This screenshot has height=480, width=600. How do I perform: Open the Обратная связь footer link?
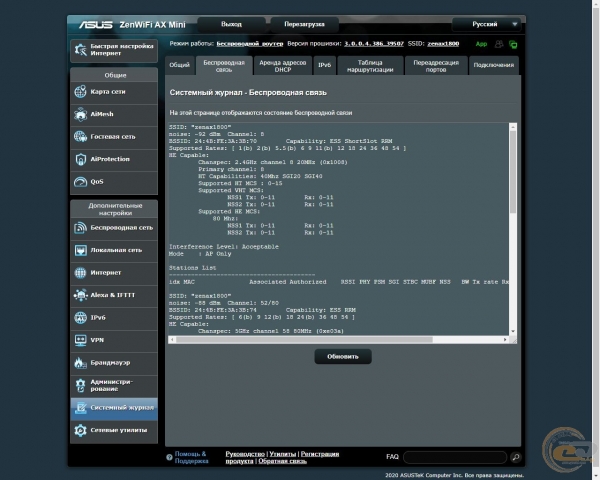click(x=282, y=461)
